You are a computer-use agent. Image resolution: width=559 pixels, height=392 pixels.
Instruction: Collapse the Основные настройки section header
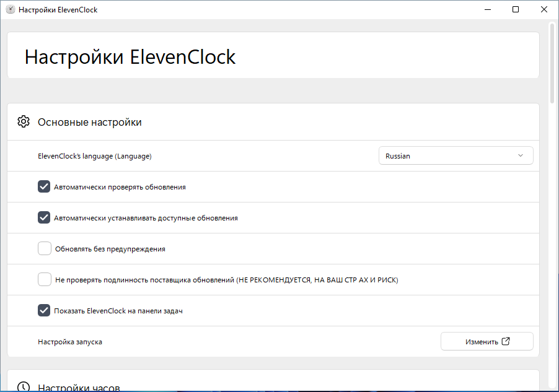tap(273, 122)
